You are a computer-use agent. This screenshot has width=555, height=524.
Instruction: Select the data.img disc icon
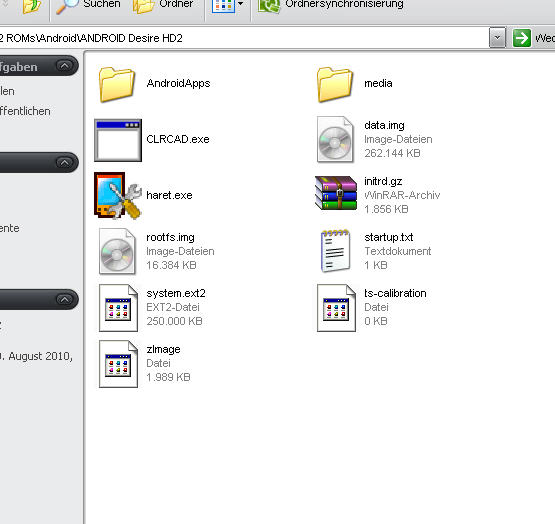335,139
